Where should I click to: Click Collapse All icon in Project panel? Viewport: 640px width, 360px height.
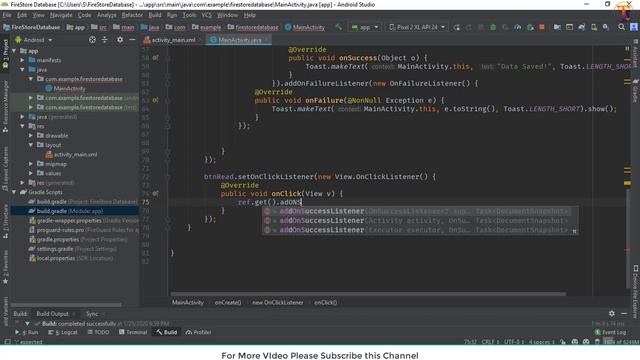(x=104, y=40)
